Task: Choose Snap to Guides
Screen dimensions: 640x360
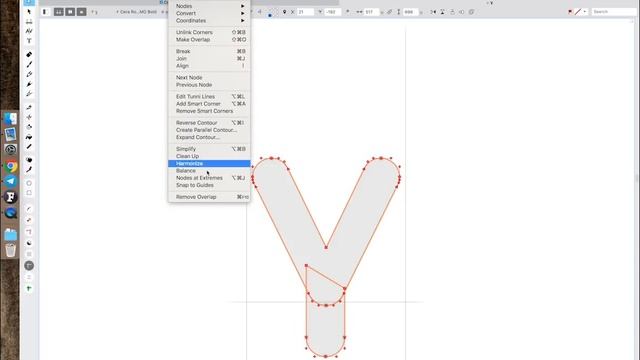Action: pyautogui.click(x=209, y=185)
